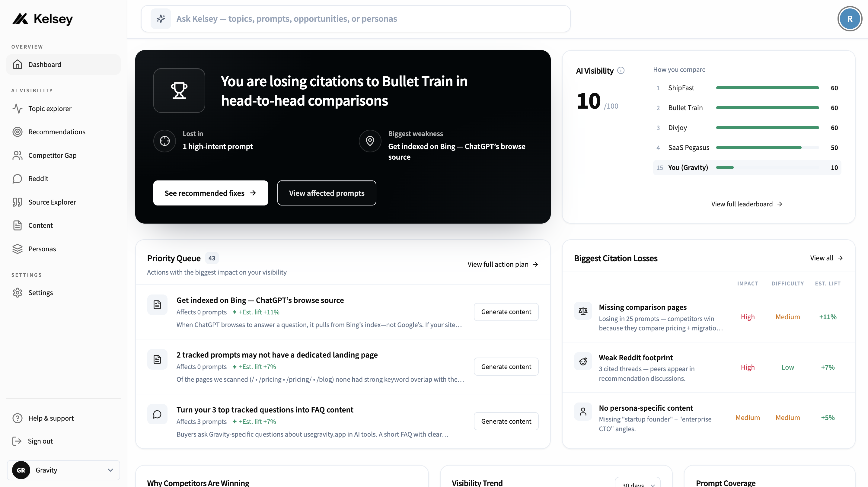Click the Kelsey logo icon
Viewport: 868px width, 487px height.
tap(20, 19)
